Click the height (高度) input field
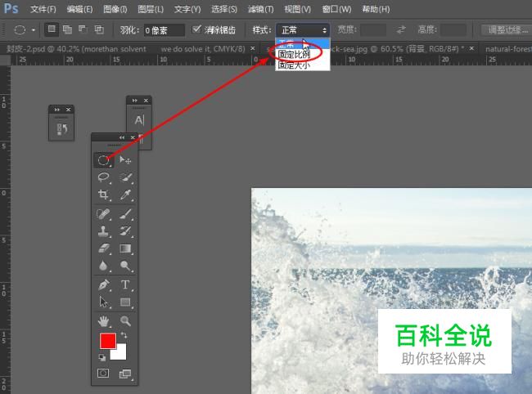 click(x=453, y=29)
